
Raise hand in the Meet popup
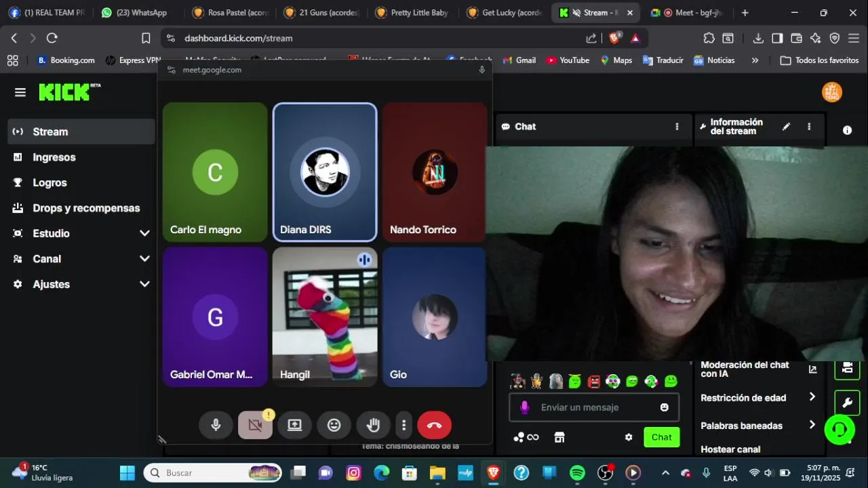coord(373,425)
